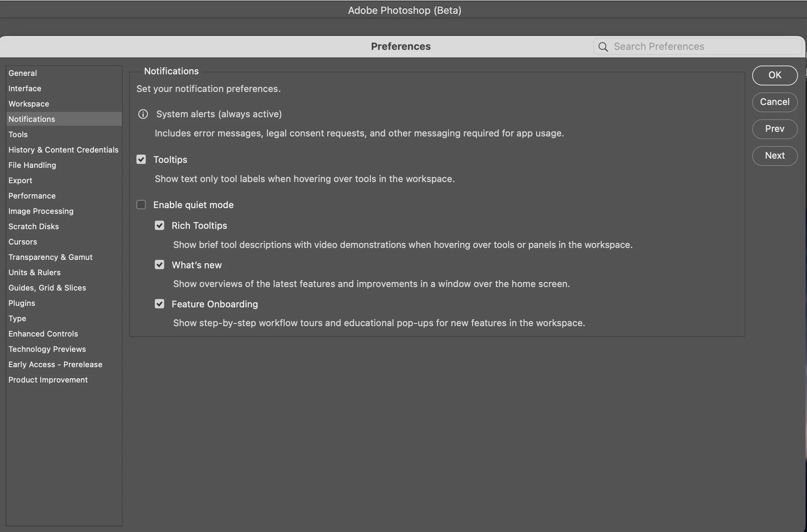Select Cursors preferences
This screenshot has width=807, height=532.
coord(64,242)
